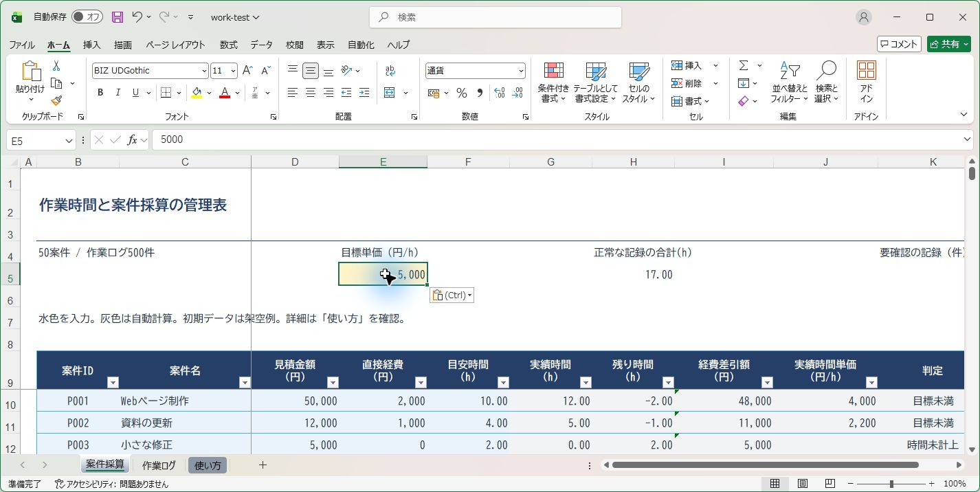Open the font name dropdown BIZ UDGothic
980x492 pixels.
[x=204, y=71]
